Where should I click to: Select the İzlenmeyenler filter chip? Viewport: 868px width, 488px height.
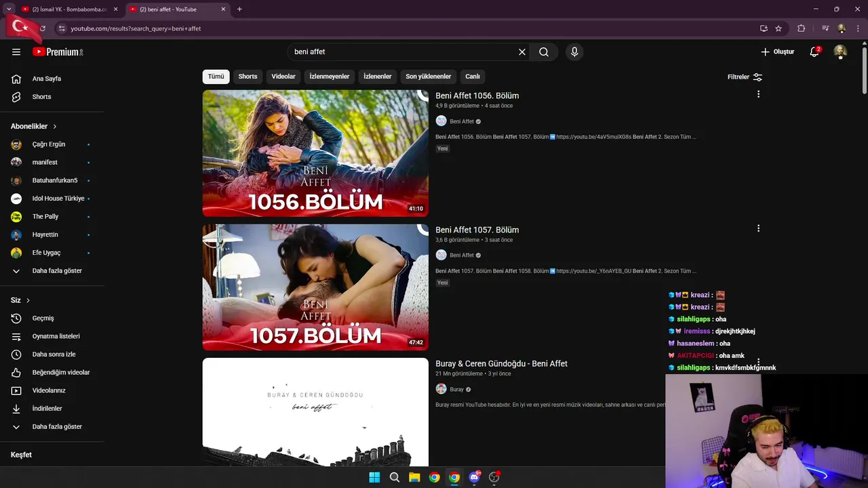click(x=330, y=77)
